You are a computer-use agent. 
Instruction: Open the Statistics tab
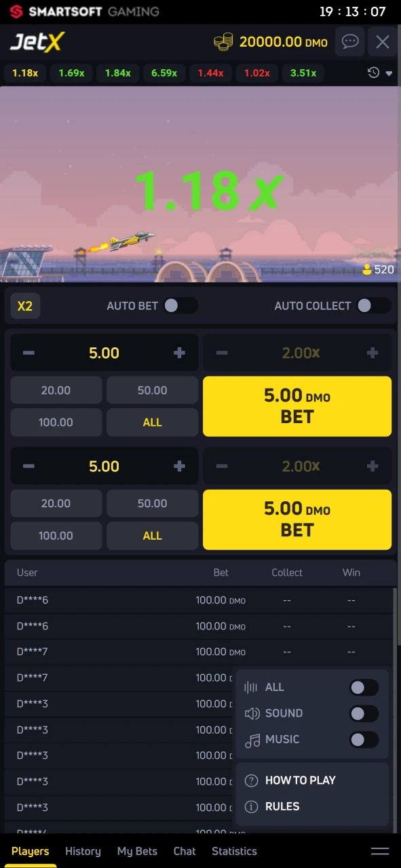coord(234,851)
